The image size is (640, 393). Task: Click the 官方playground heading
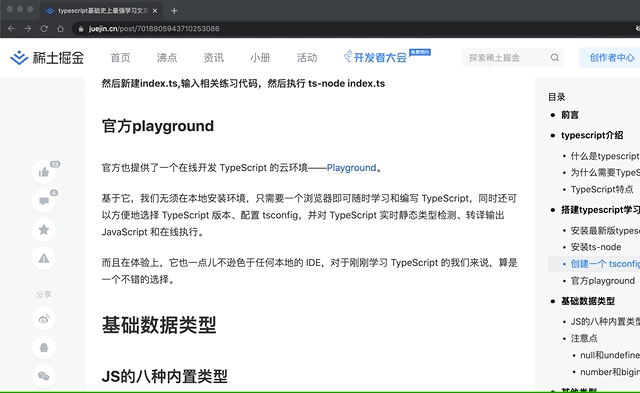tap(158, 126)
